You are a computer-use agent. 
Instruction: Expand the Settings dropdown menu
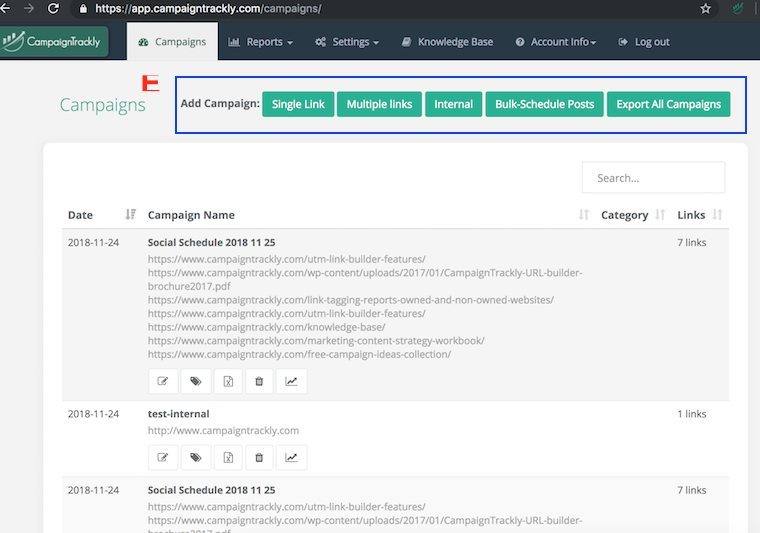pos(347,42)
